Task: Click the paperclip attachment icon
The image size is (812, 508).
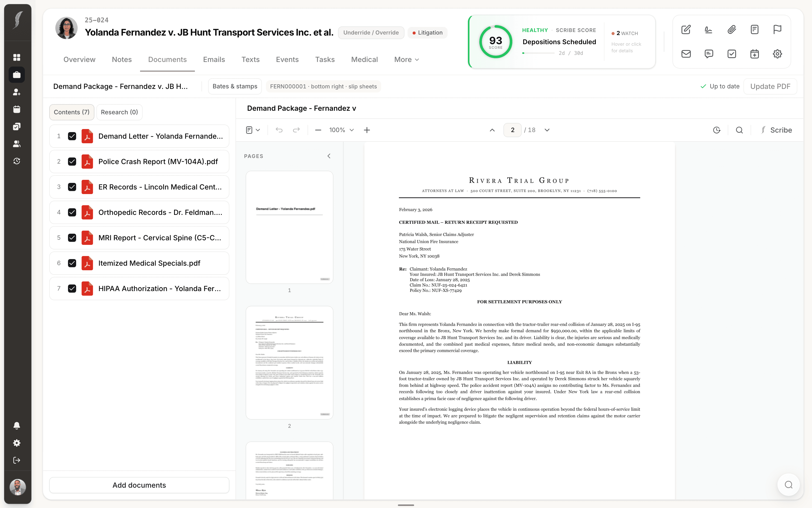Action: 732,29
